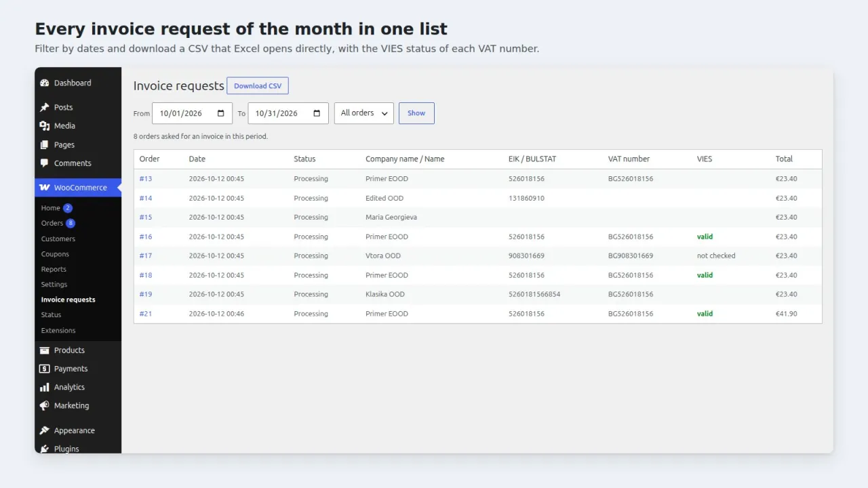Click the WooCommerce logo icon

pyautogui.click(x=45, y=187)
